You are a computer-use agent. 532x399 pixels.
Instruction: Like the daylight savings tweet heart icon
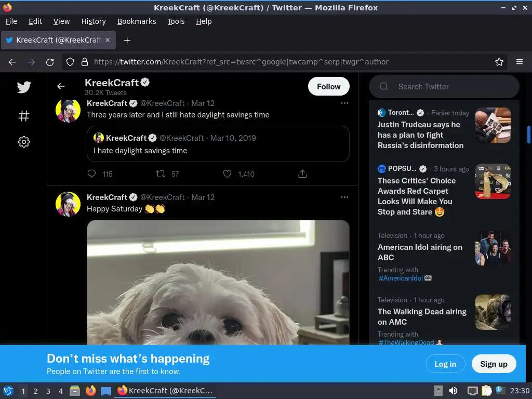pyautogui.click(x=227, y=174)
